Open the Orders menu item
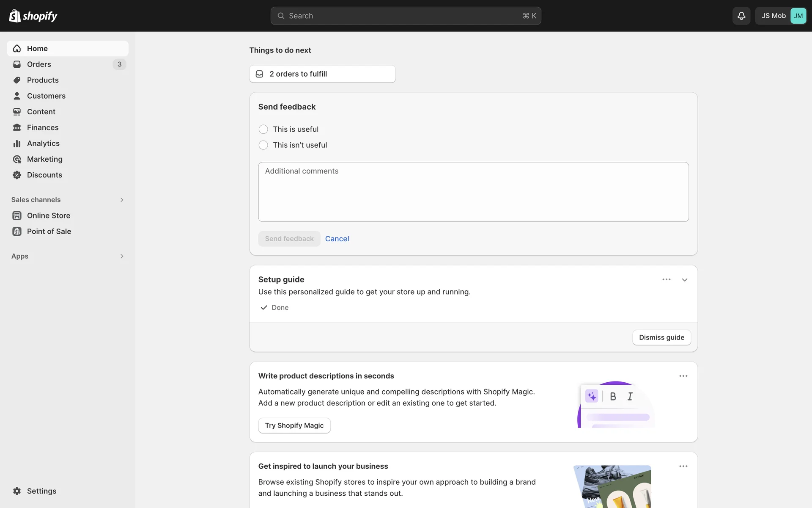This screenshot has width=812, height=508. (38, 64)
